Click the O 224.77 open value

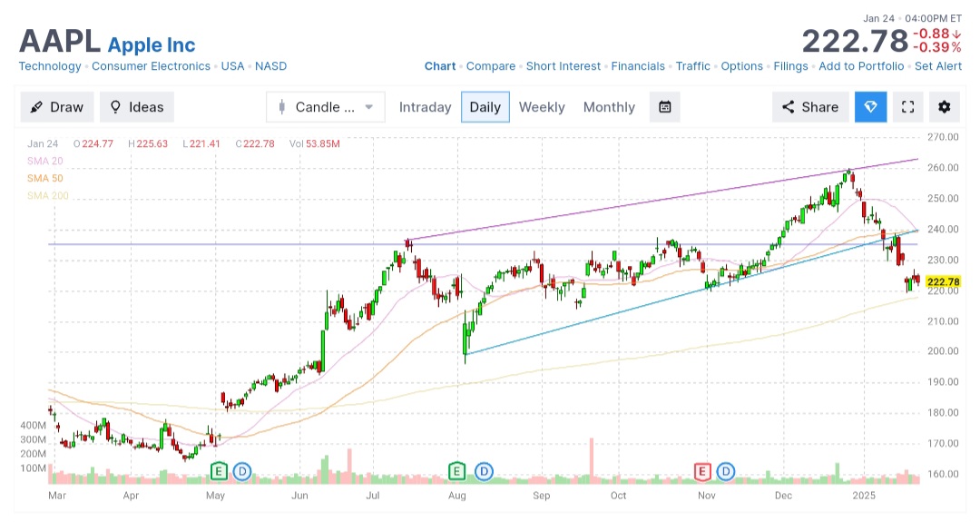[93, 143]
